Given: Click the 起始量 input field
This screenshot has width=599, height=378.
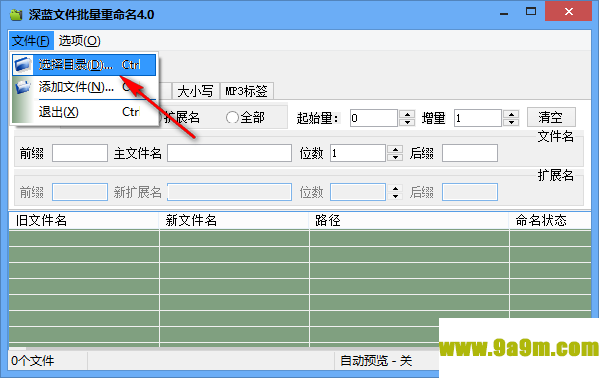Looking at the screenshot, I should point(374,118).
